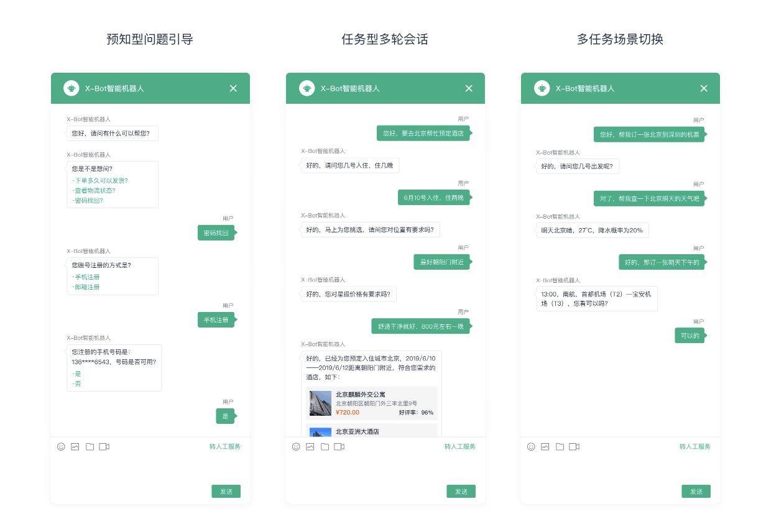
Task: Close the middle X-Bot chat window
Action: coord(469,88)
